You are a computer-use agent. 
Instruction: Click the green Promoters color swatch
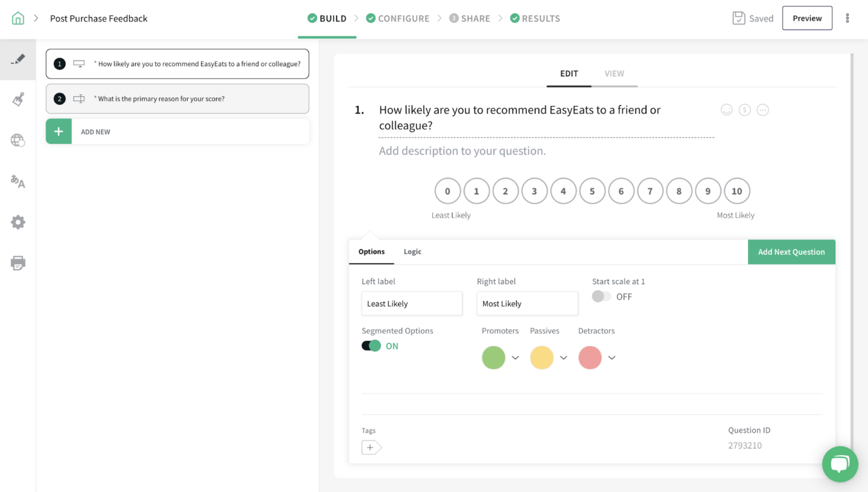(493, 358)
